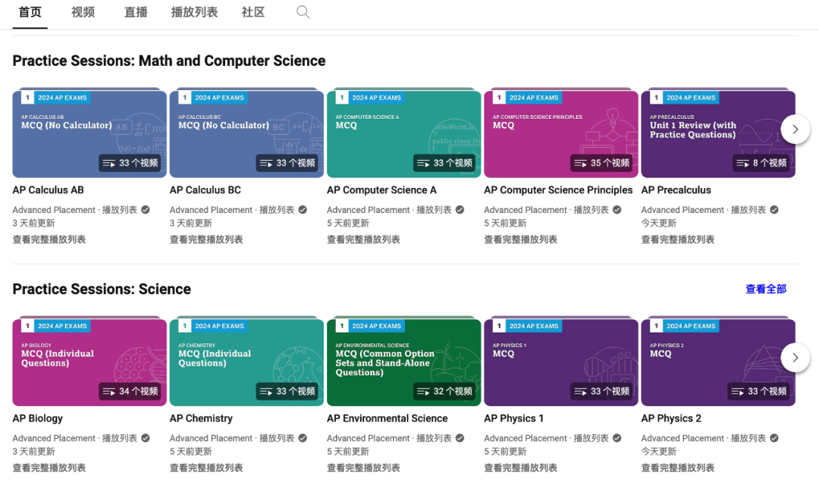The width and height of the screenshot is (819, 504).
Task: Open the channel search icon
Action: click(x=303, y=12)
